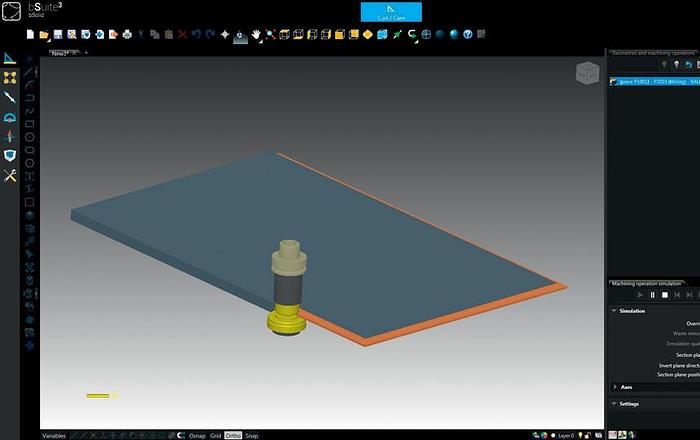Toggle Grid in the status bar
The width and height of the screenshot is (700, 440).
coord(215,435)
